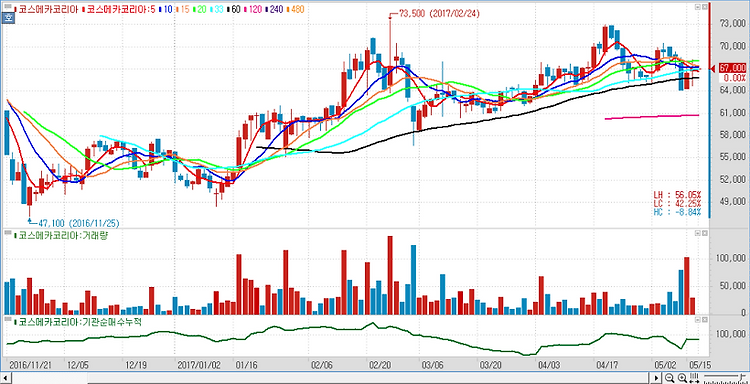Screen dimensions: 750x384
Task: Click the 05/15 date axis label
Action: (x=699, y=364)
